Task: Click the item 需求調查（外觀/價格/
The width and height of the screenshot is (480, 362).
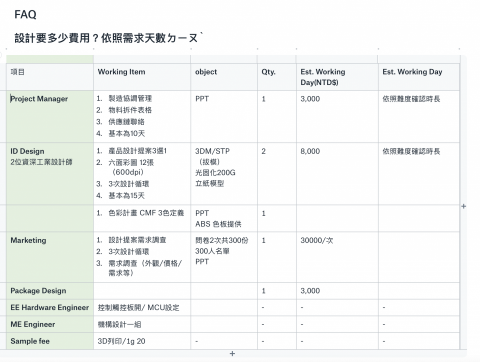Action: (145, 263)
